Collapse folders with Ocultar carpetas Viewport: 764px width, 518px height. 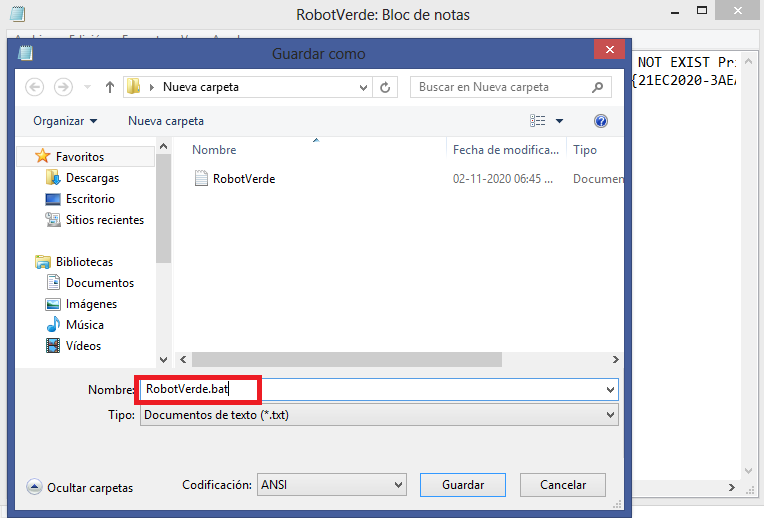tap(80, 487)
